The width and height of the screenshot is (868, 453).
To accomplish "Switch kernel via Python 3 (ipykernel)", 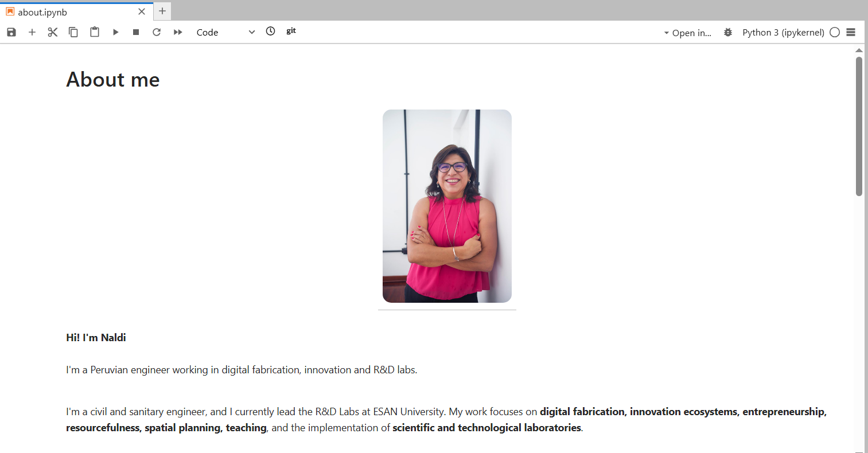I will click(783, 32).
